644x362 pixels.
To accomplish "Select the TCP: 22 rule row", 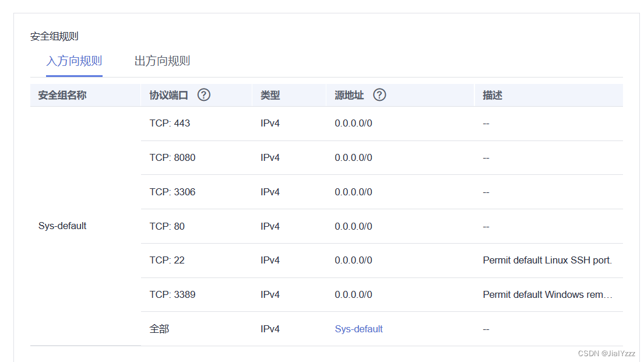I will [382, 261].
